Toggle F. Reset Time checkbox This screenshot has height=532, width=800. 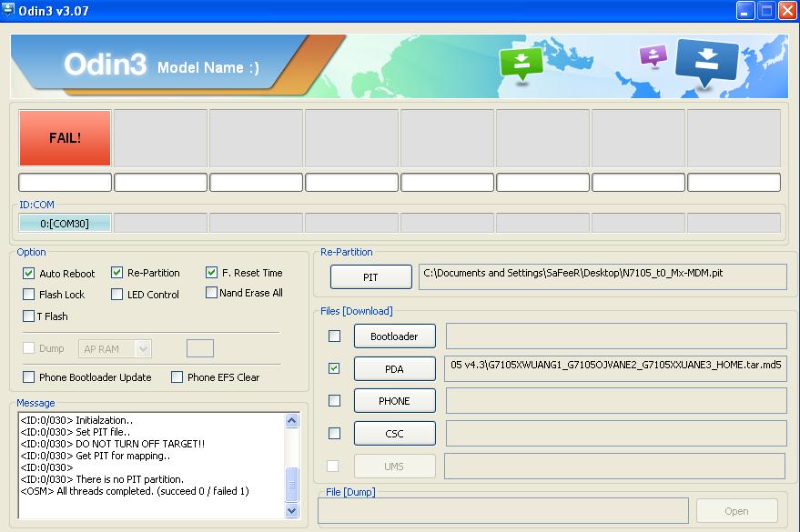(x=211, y=273)
